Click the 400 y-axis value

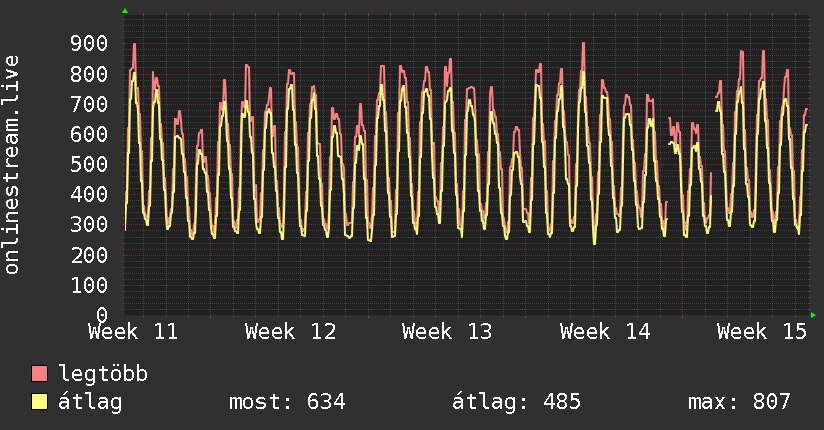click(x=89, y=194)
